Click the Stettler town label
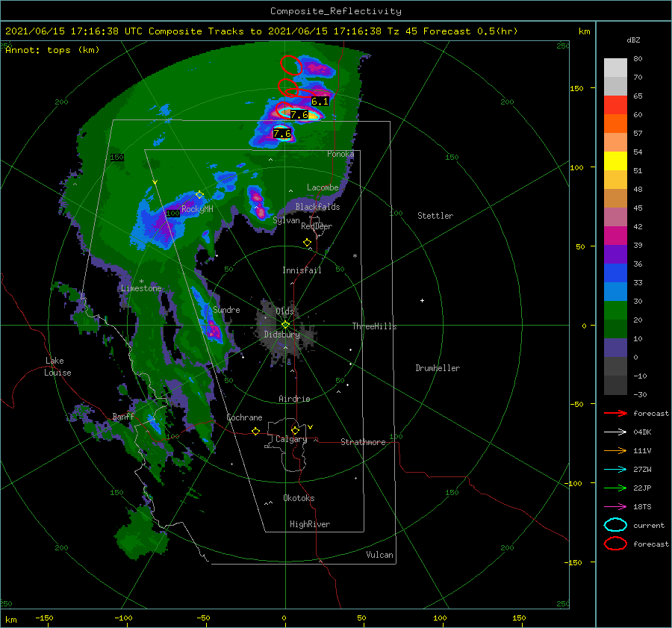Viewport: 672px width, 628px height. coord(435,216)
